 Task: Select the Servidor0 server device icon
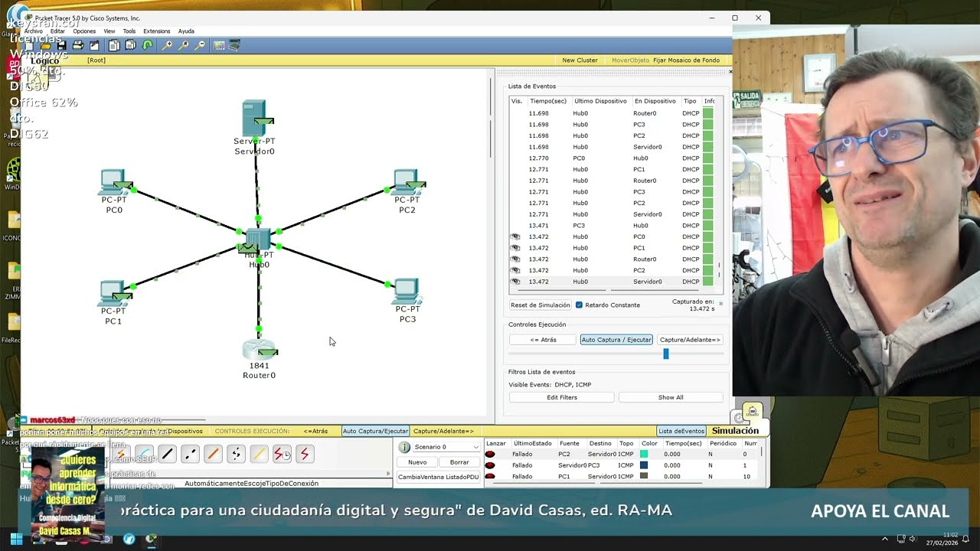point(255,119)
